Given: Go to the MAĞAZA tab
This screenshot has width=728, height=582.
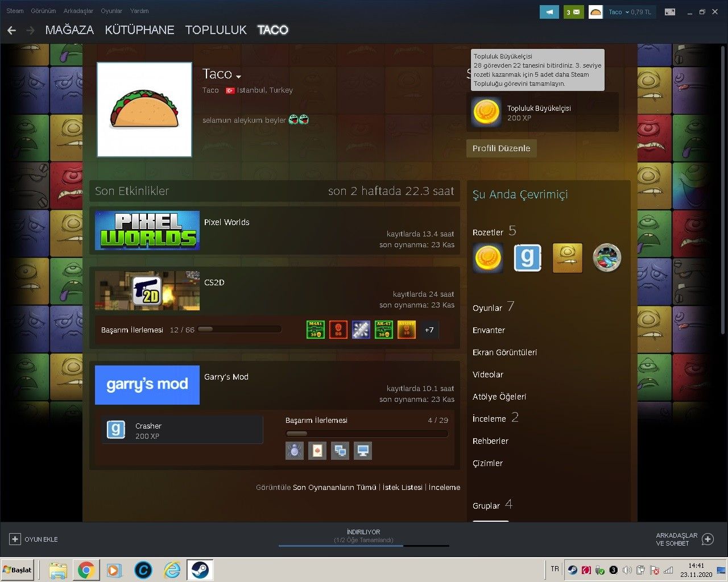Looking at the screenshot, I should [x=69, y=30].
